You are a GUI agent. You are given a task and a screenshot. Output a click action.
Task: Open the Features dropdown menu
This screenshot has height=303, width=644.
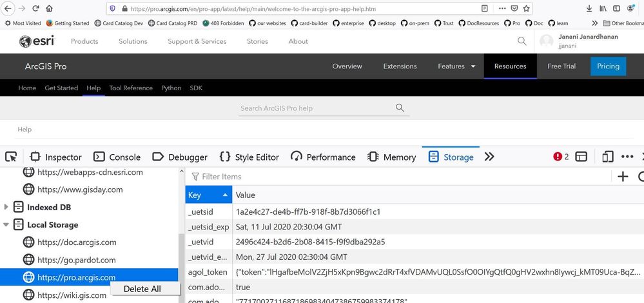456,66
